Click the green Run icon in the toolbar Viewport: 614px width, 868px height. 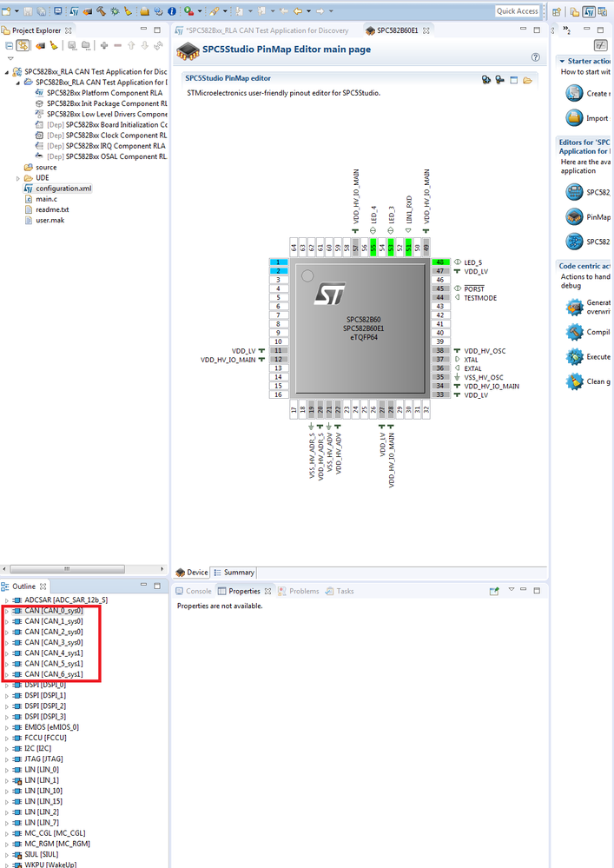(188, 11)
